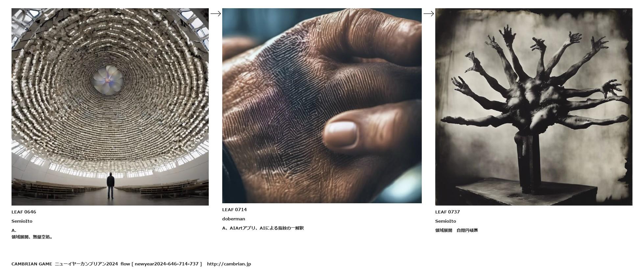Click the CAMBRIAN GAME footer title
Image resolution: width=644 pixels, height=272 pixels.
[32, 264]
